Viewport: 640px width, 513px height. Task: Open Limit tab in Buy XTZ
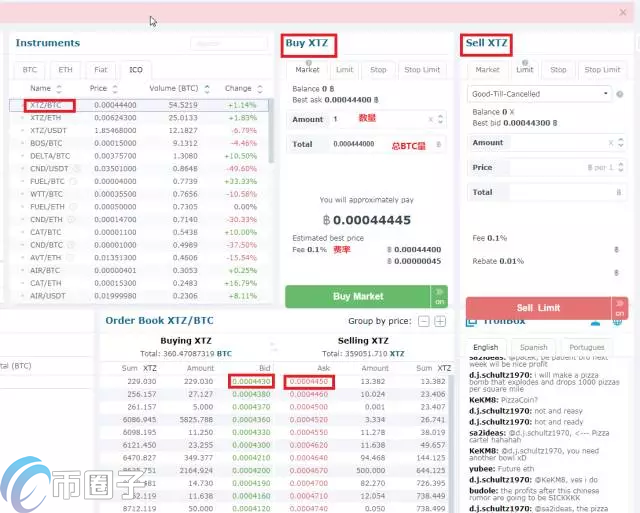(x=344, y=70)
